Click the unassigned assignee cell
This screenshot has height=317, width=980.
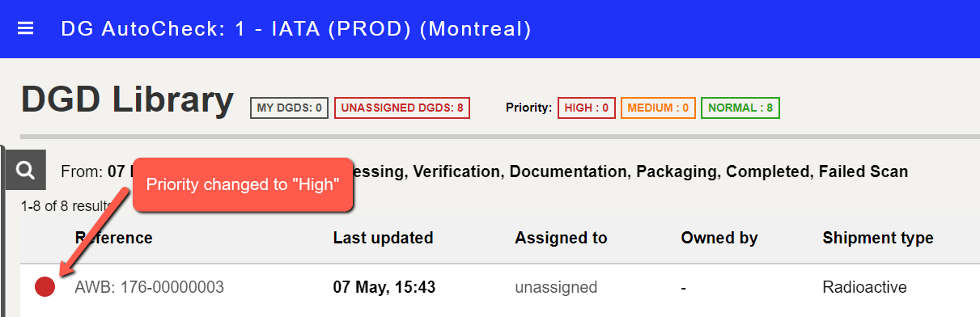[x=556, y=287]
